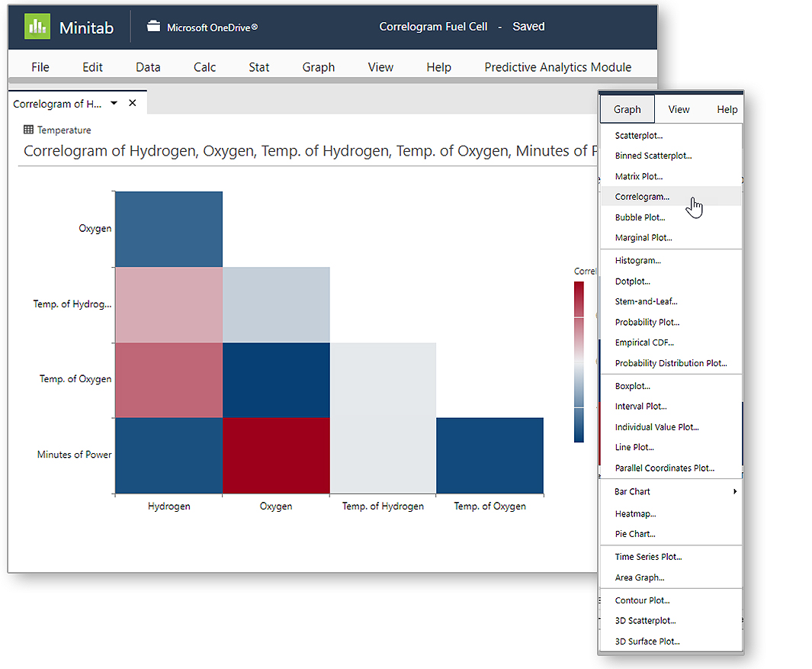The height and width of the screenshot is (669, 812).
Task: Click the Temperature worksheet grid icon
Action: 28,130
